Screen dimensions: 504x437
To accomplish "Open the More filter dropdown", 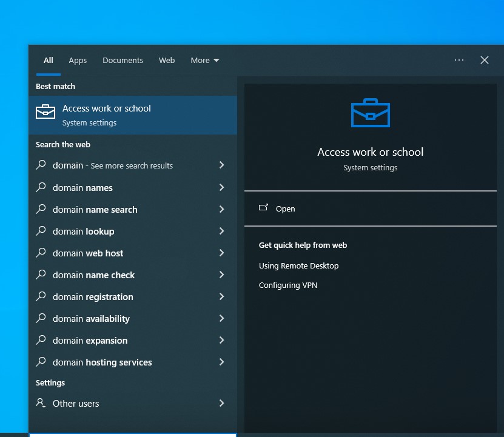I will [x=204, y=60].
